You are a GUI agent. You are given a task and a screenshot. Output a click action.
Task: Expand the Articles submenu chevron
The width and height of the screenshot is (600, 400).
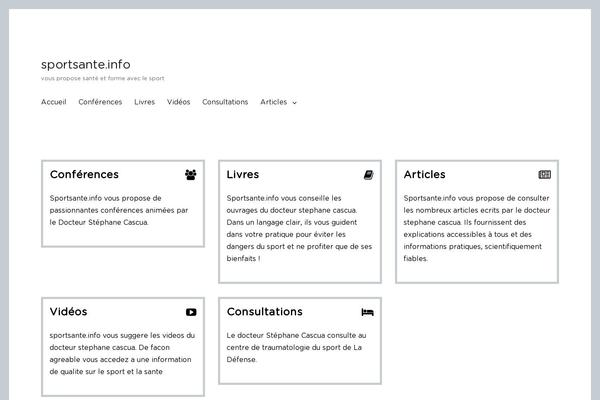pyautogui.click(x=294, y=103)
